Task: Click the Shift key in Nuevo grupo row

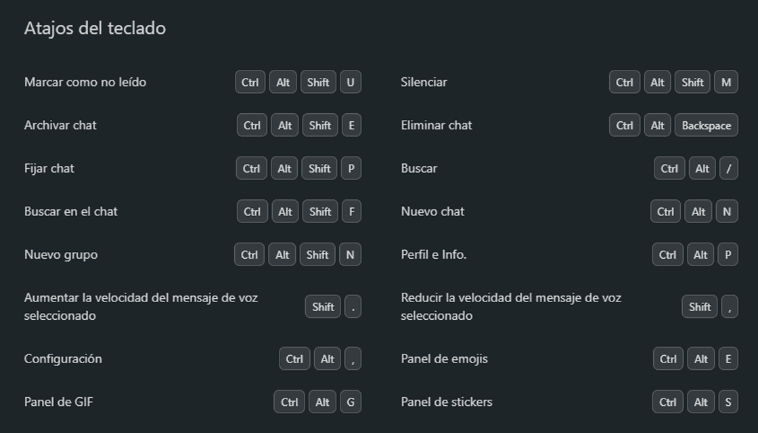Action: click(x=317, y=255)
